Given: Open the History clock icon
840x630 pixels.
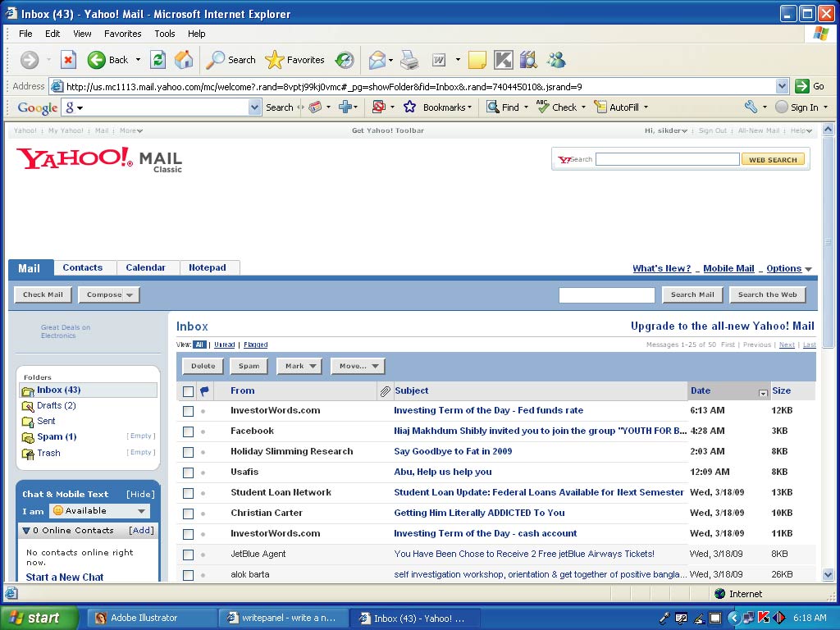Looking at the screenshot, I should click(x=345, y=60).
